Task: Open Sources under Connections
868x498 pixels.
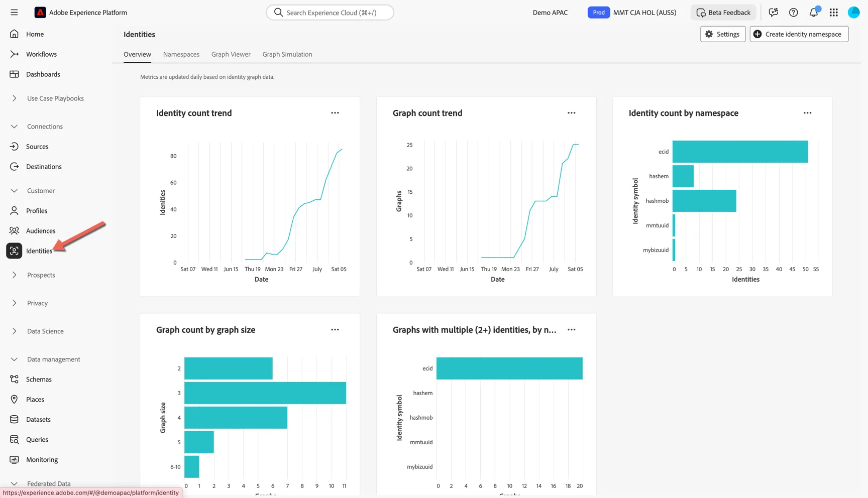Action: tap(37, 147)
